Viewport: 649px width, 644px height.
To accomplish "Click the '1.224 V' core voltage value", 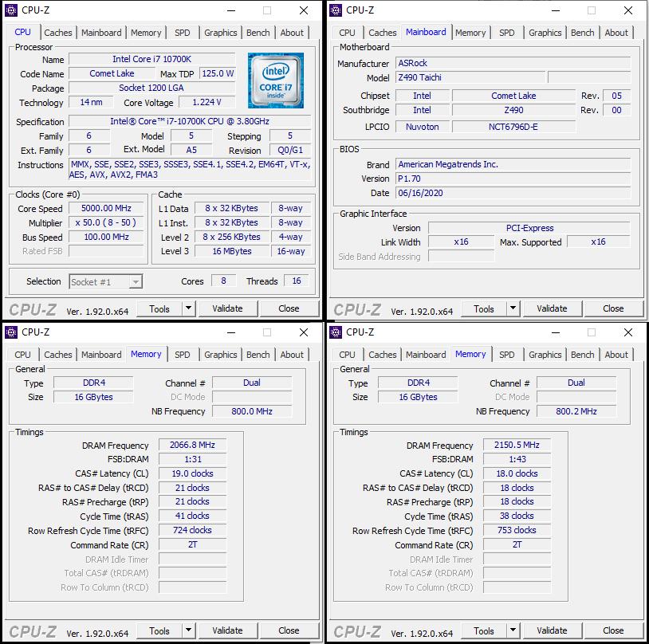I will tap(207, 102).
